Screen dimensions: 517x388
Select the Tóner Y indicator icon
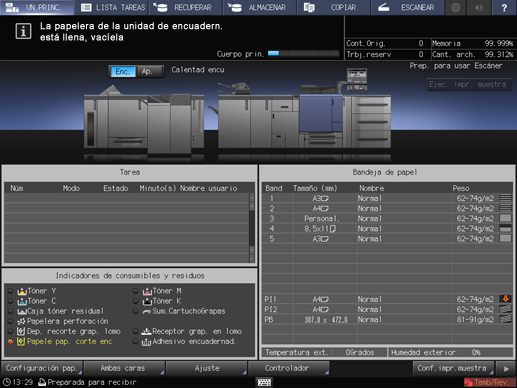tap(22, 291)
